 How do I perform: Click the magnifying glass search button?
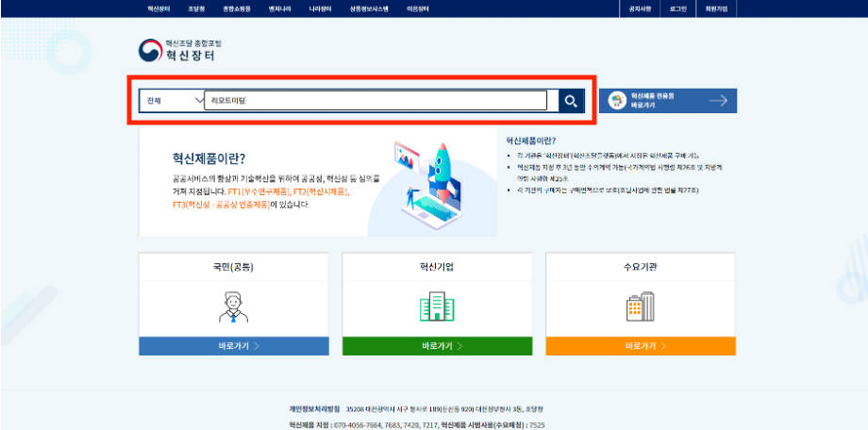pos(571,101)
